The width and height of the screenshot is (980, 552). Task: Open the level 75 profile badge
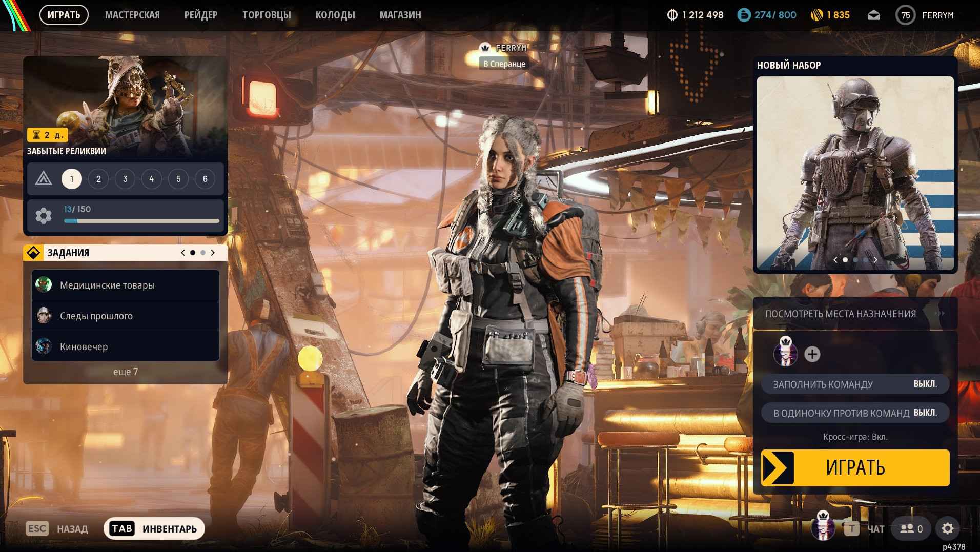point(906,15)
